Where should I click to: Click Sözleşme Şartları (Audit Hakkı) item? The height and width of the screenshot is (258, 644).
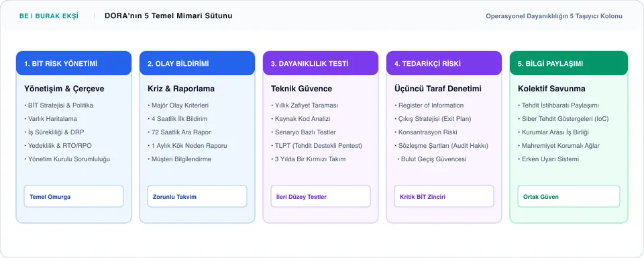tap(441, 146)
